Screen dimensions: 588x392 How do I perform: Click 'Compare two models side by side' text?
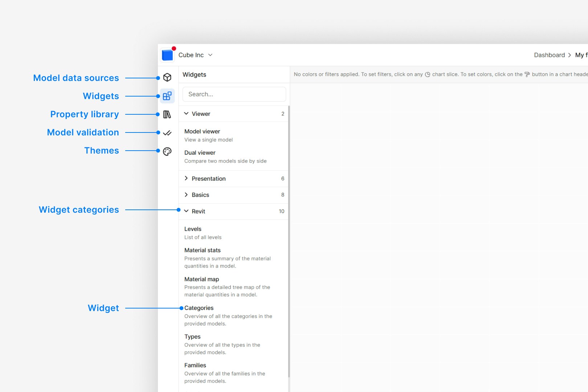(x=225, y=161)
